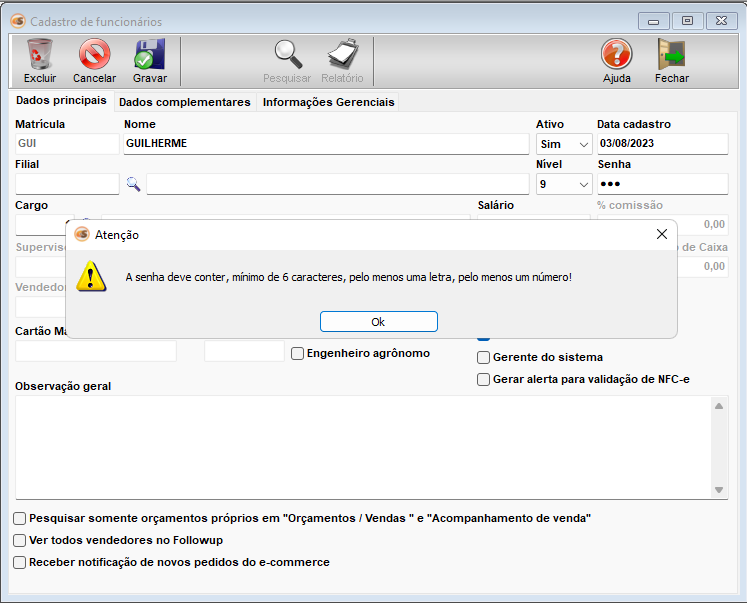Screen dimensions: 747x604
Task: Open the Relatório report icon
Action: point(343,55)
